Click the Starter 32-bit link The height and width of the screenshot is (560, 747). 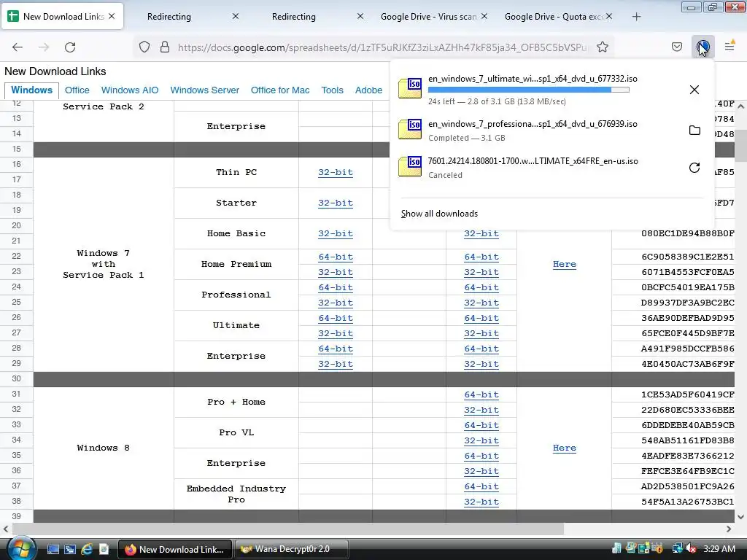point(336,203)
